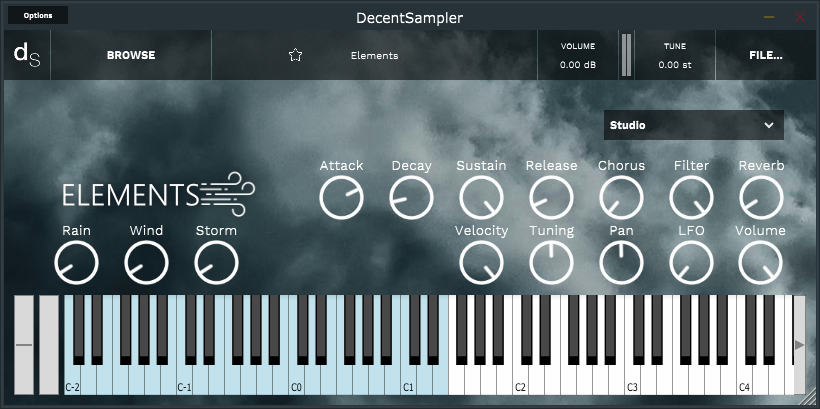Click the Pan knob

tap(621, 263)
